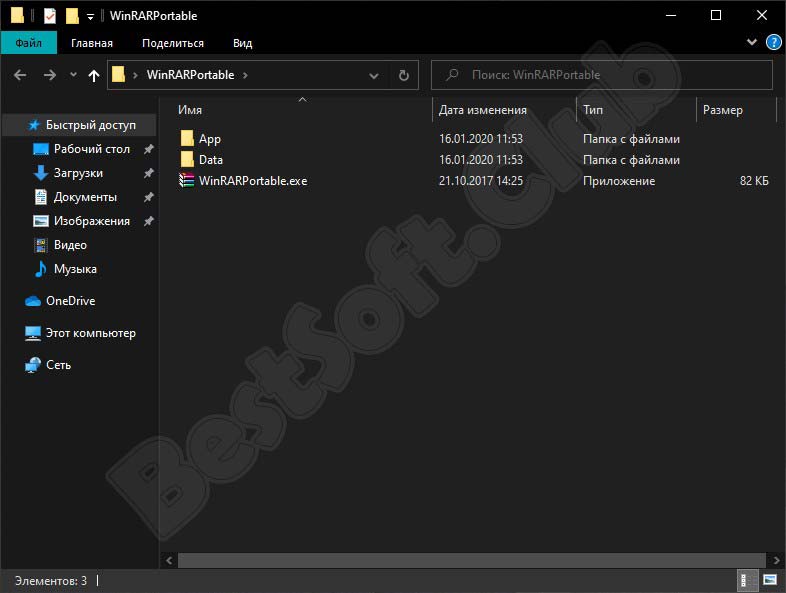Sort by the Тип column header
This screenshot has width=786, height=593.
click(593, 110)
